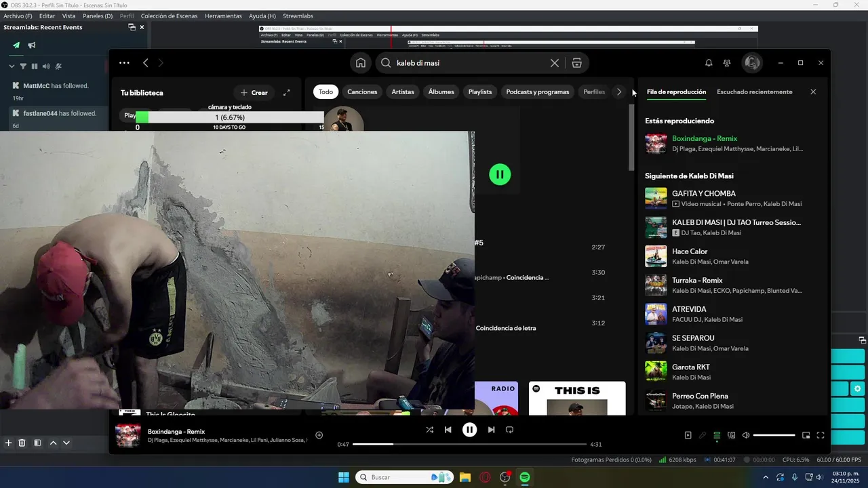Viewport: 868px width, 488px height.
Task: Toggle the Spotify queue button
Action: click(x=717, y=435)
